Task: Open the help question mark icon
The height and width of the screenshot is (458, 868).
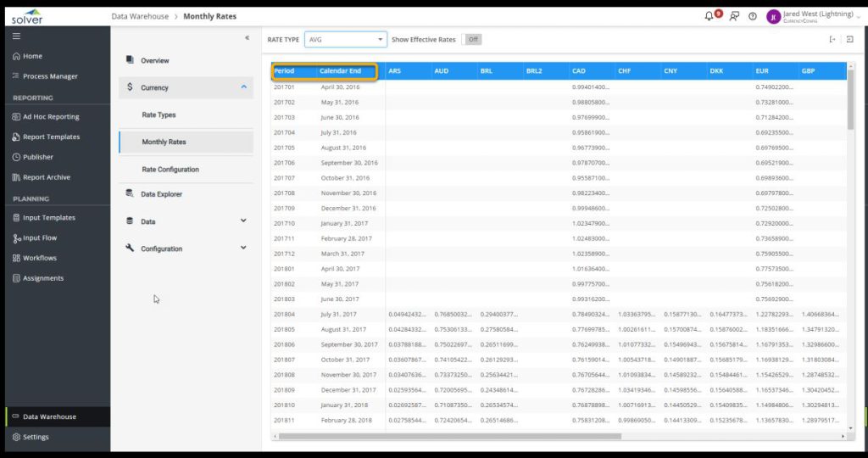Action: (x=752, y=16)
